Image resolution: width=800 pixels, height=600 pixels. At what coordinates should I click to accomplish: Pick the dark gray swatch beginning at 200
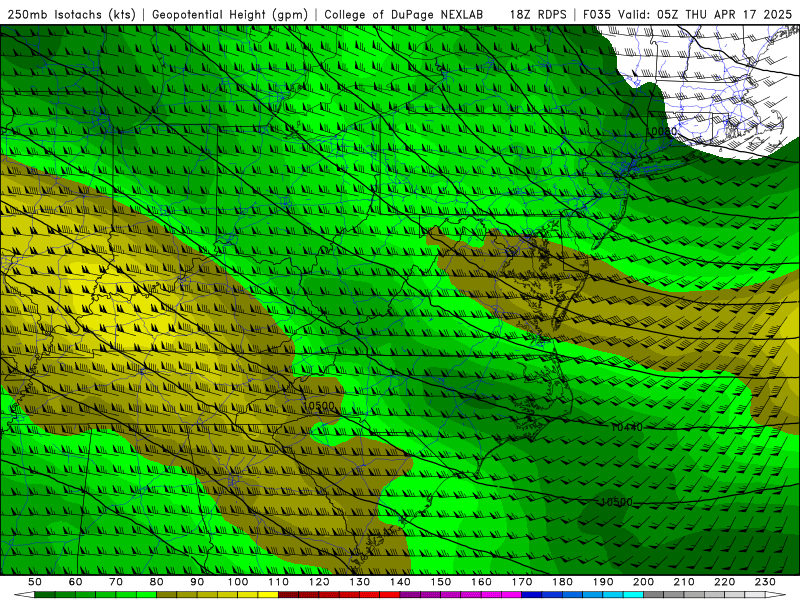pos(654,595)
